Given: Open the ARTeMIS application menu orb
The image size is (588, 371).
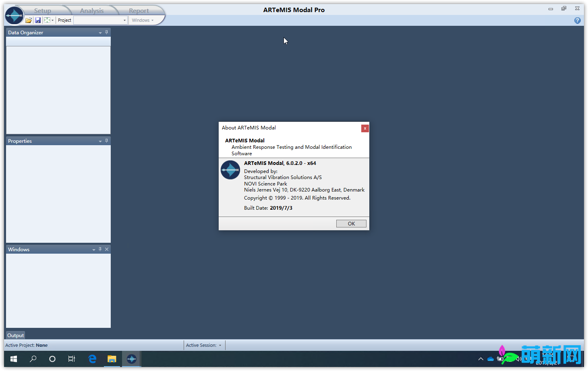Looking at the screenshot, I should tap(14, 16).
